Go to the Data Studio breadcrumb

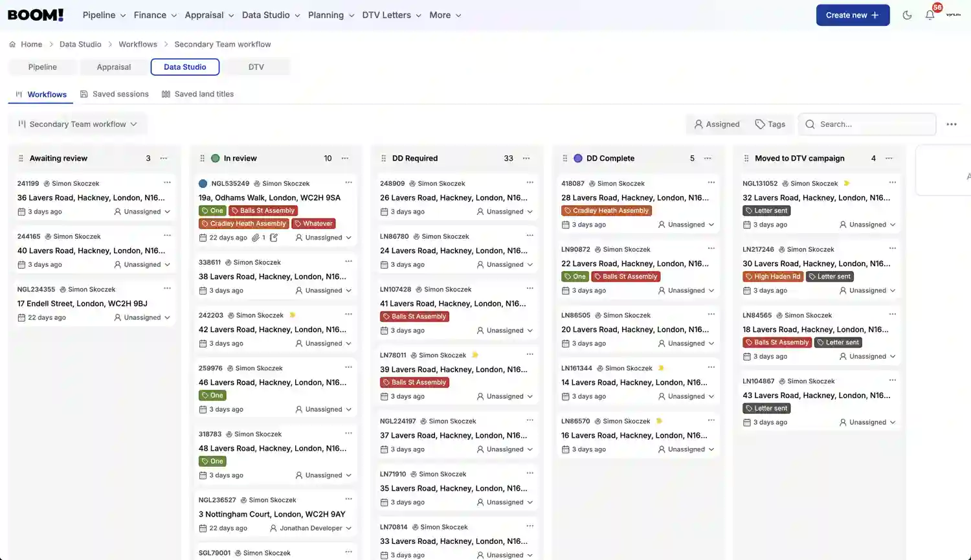[x=80, y=44]
